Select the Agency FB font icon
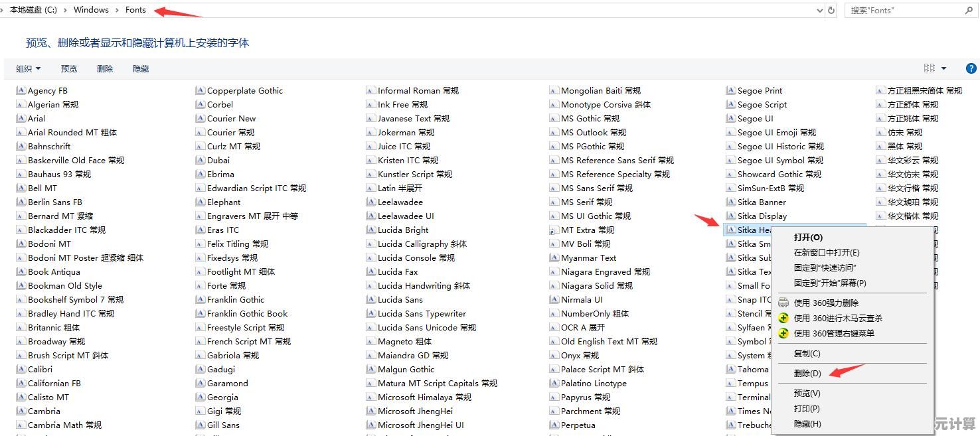The height and width of the screenshot is (436, 980). (21, 90)
